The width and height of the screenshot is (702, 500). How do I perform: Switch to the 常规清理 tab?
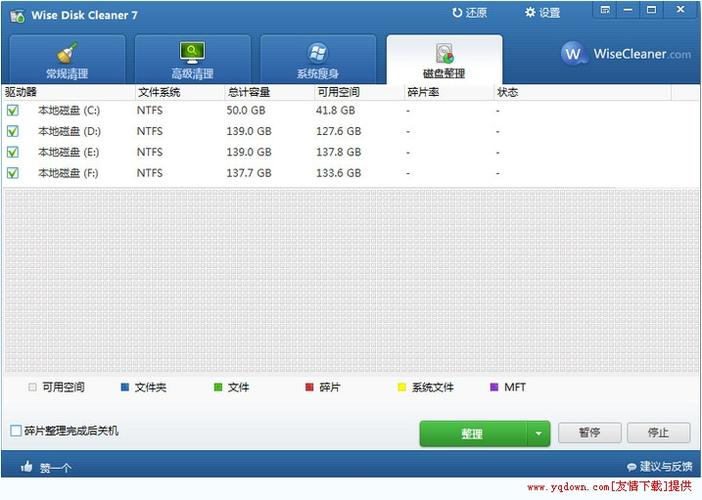point(67,59)
